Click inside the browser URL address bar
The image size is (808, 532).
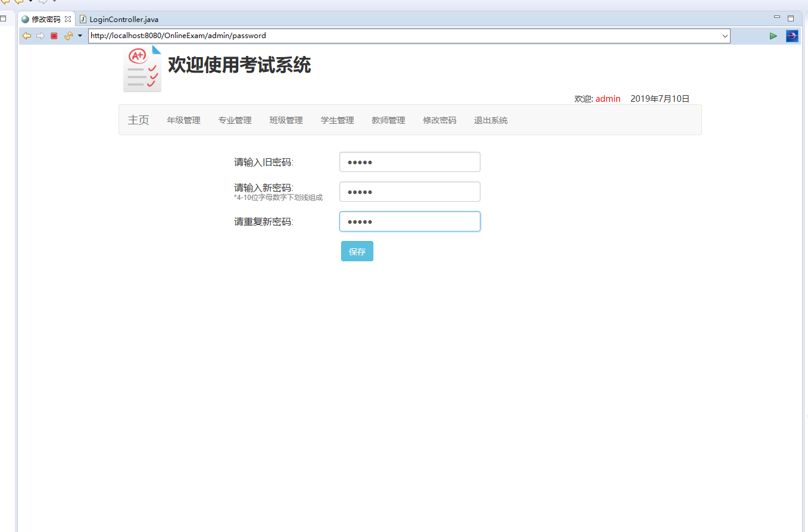pos(357,36)
